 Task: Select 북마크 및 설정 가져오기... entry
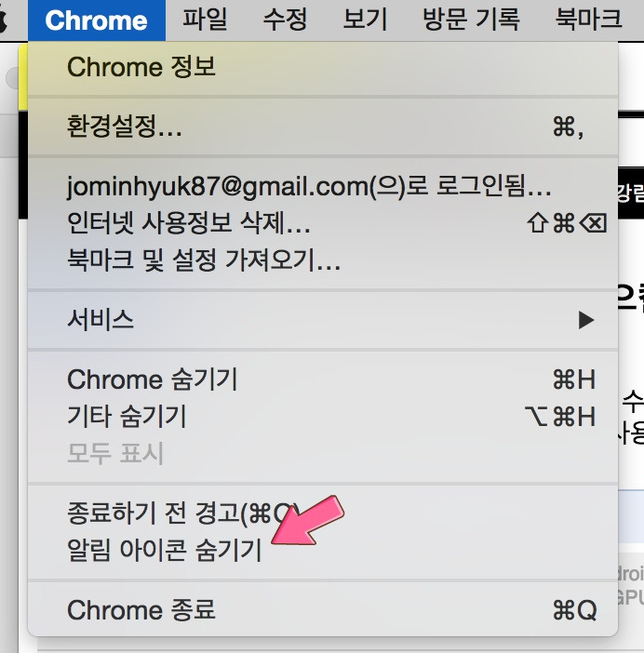[x=323, y=260]
